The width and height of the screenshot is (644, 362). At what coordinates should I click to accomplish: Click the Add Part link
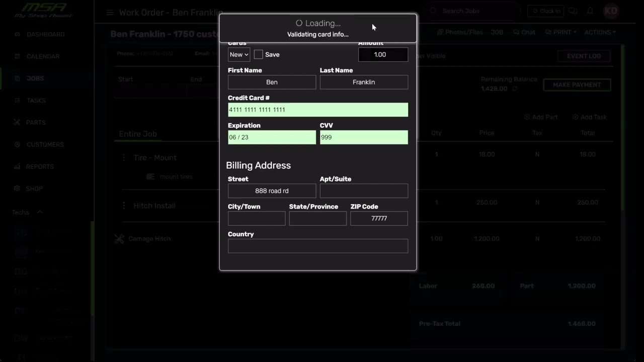click(x=541, y=117)
